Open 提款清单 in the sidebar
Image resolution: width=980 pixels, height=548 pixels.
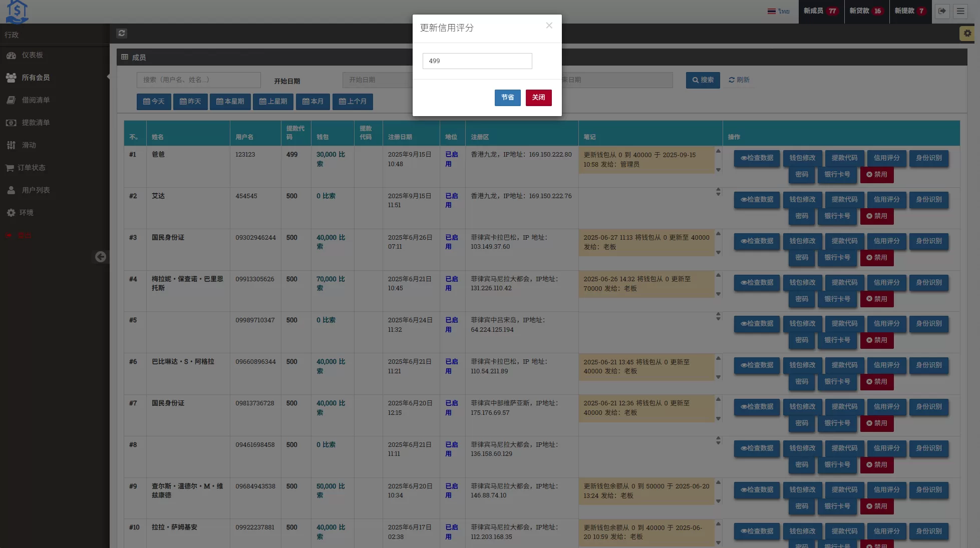(36, 123)
